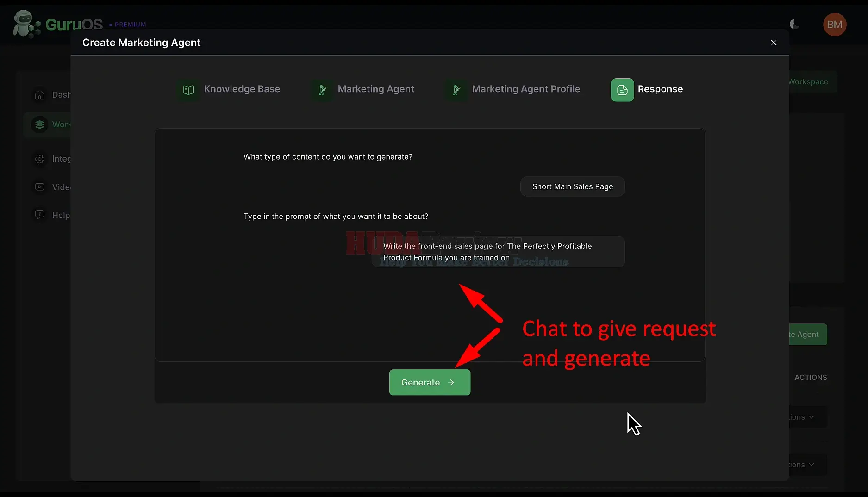Click the GuruOS robot logo
This screenshot has width=868, height=497.
coord(26,24)
